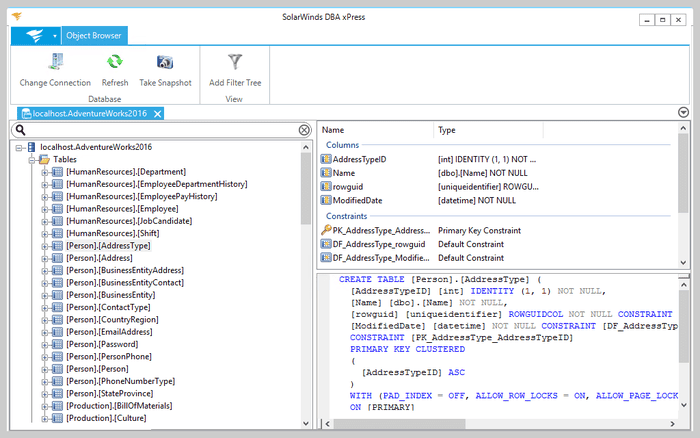Screen dimensions: 700x438
Task: Click the details list scroll-down arrow
Action: click(x=683, y=263)
